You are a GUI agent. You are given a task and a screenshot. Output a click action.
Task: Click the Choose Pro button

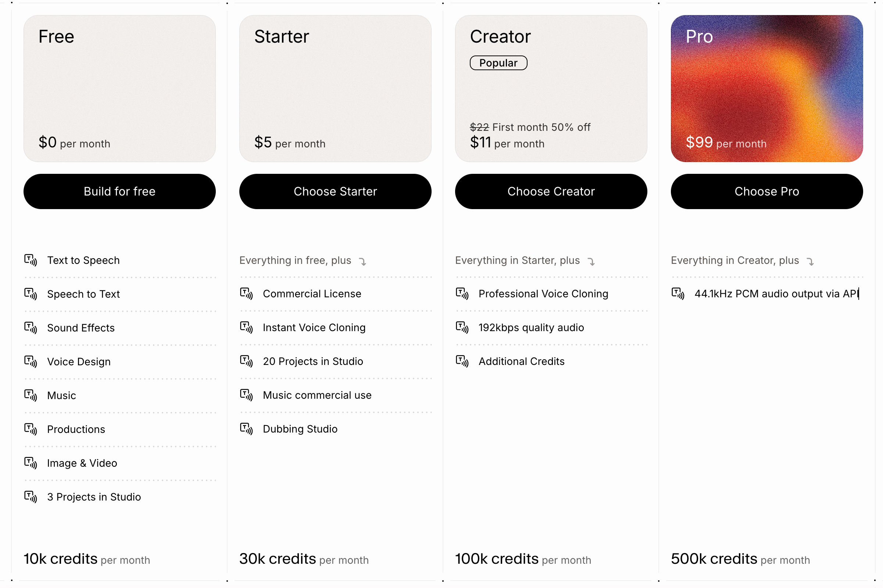(766, 191)
